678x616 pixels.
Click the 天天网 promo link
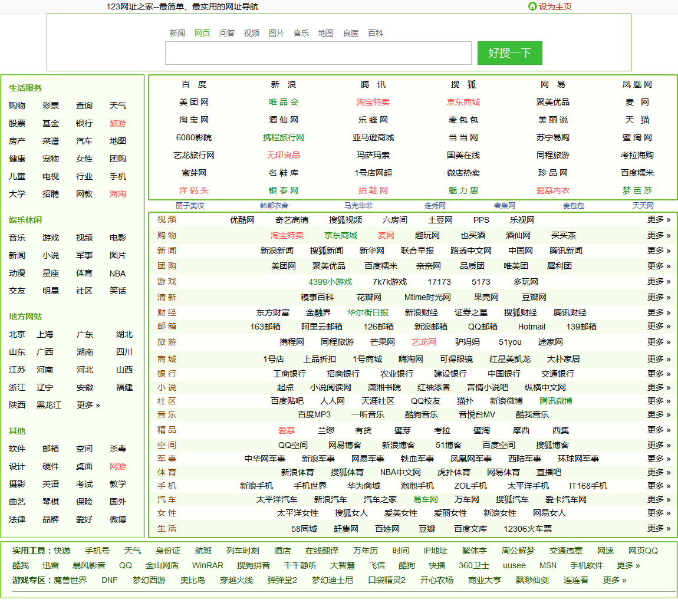pos(643,206)
